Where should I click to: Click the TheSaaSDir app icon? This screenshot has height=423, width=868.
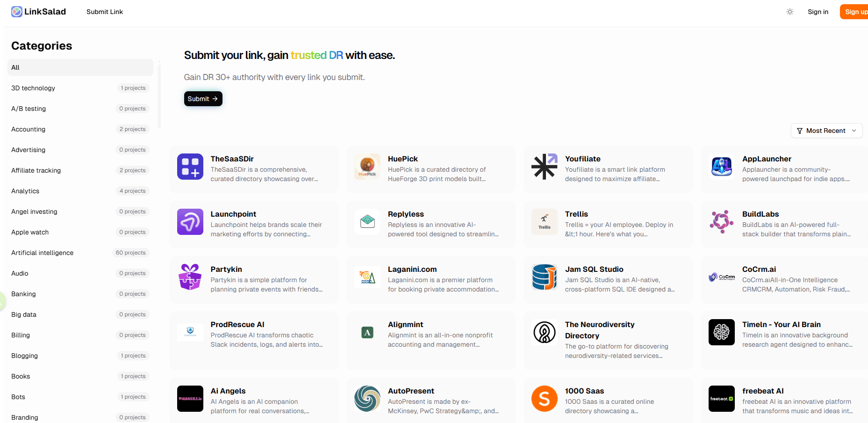coord(190,167)
